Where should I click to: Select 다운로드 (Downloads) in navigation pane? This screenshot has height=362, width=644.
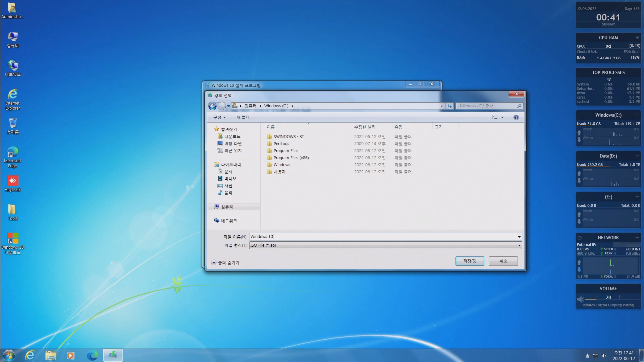pos(232,136)
